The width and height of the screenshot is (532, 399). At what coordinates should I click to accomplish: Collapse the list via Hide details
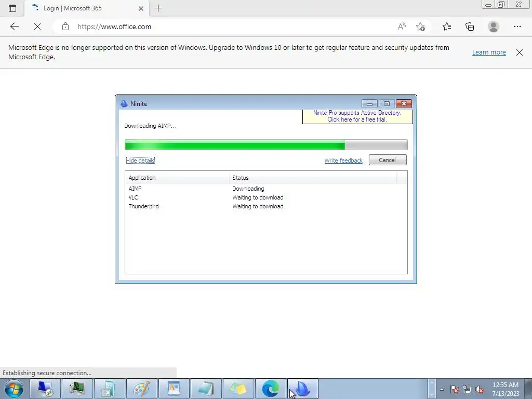click(140, 161)
